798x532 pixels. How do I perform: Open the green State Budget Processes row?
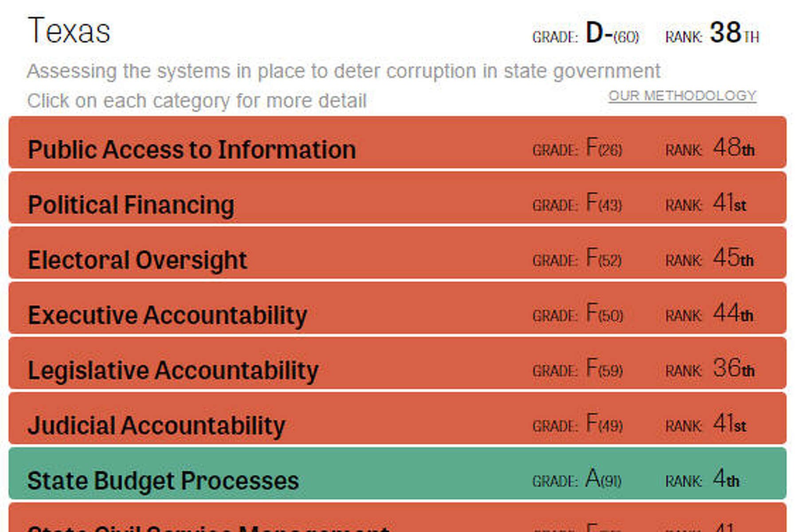[x=163, y=480]
